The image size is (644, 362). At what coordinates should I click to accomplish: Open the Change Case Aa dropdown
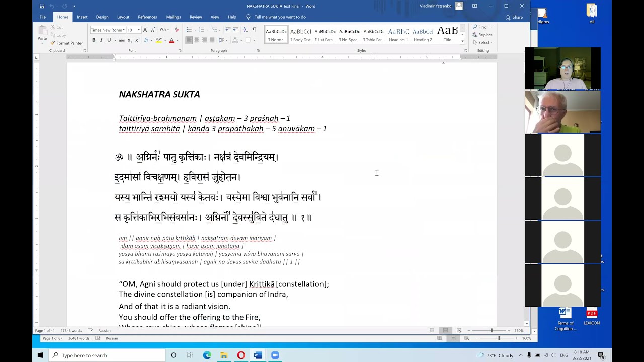pos(164,30)
